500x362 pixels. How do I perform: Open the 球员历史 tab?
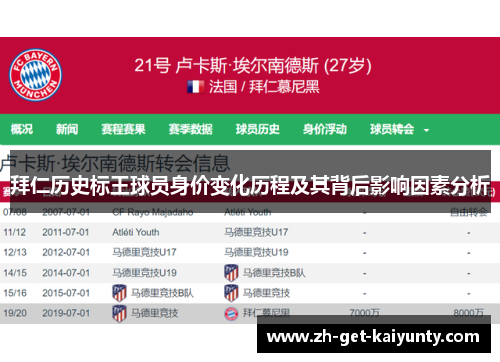point(258,129)
